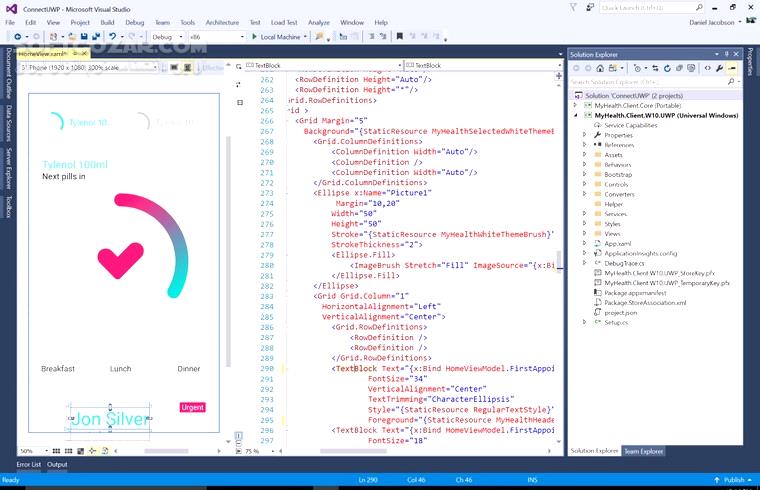Click the search magnifier in Solution Explorer
Screen dimensions: 760x490
(730, 82)
